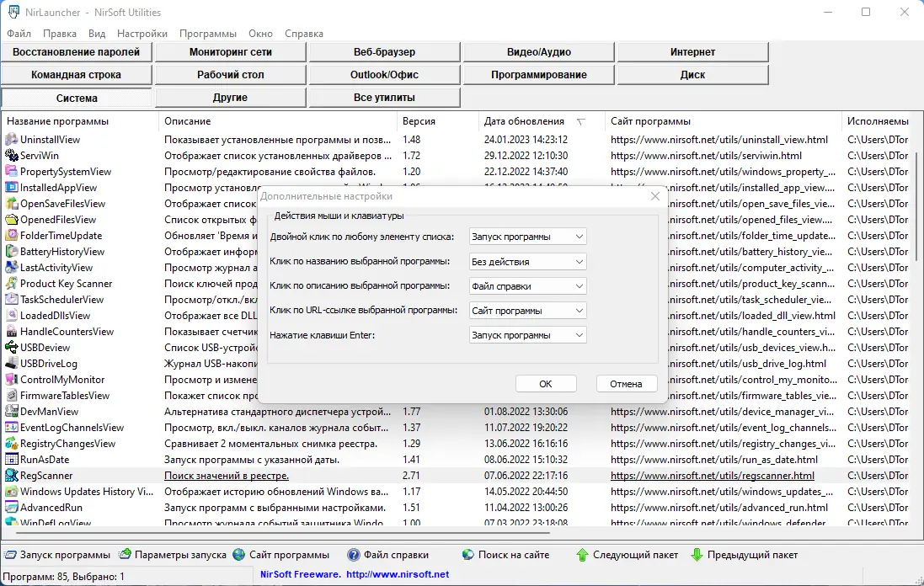
Task: Click the InstalledAppView icon
Action: [11, 187]
